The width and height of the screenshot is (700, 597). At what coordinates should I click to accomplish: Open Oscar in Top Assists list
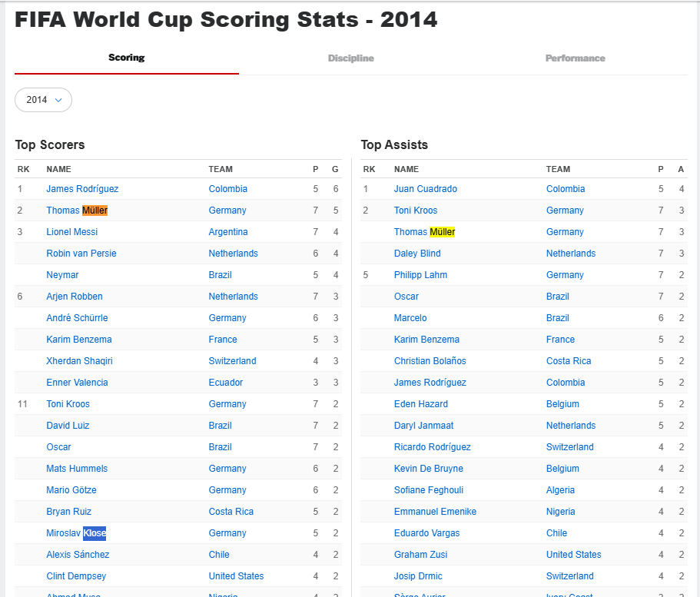coord(406,296)
